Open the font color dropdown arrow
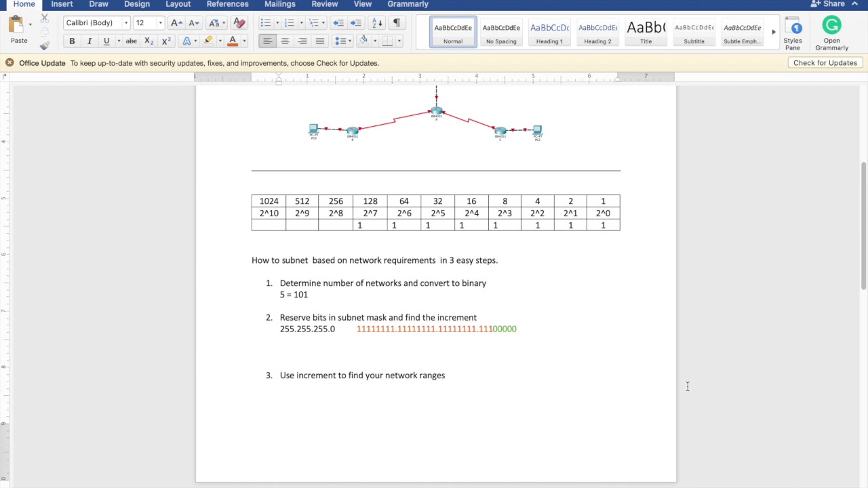Image resolution: width=868 pixels, height=488 pixels. (x=244, y=41)
